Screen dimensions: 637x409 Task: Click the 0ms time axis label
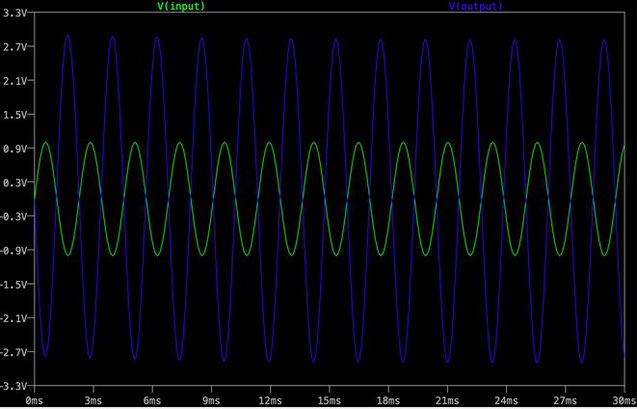[x=34, y=400]
